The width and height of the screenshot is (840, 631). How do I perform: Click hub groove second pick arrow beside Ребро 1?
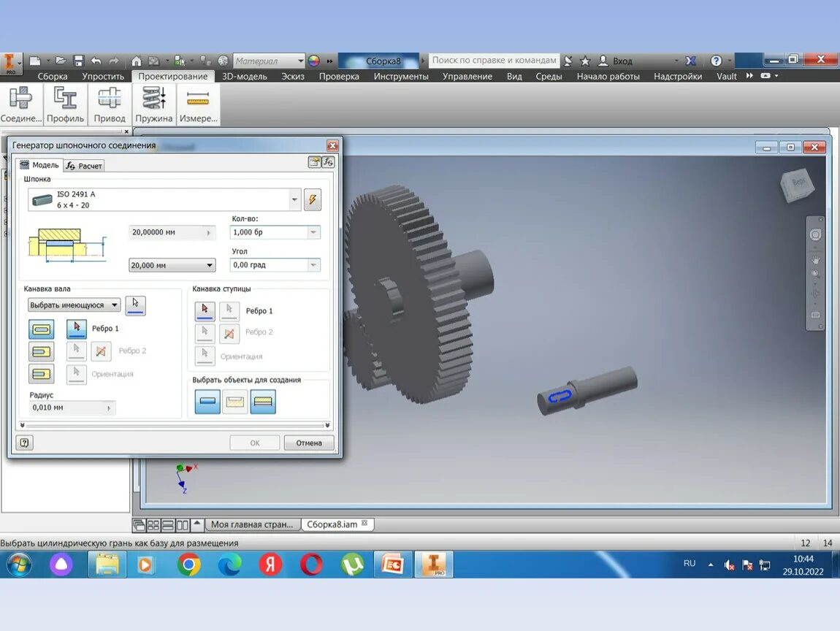click(x=229, y=310)
